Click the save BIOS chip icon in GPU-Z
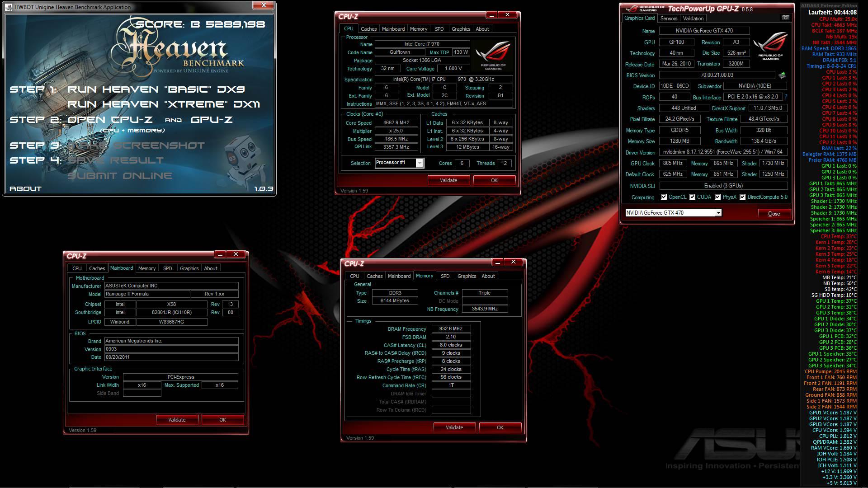868x488 pixels. point(782,75)
